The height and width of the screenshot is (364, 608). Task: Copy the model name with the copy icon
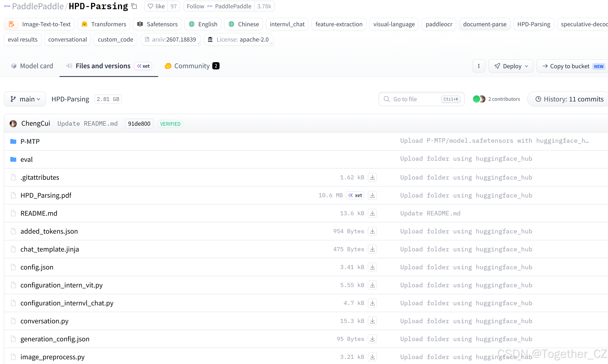click(x=134, y=6)
